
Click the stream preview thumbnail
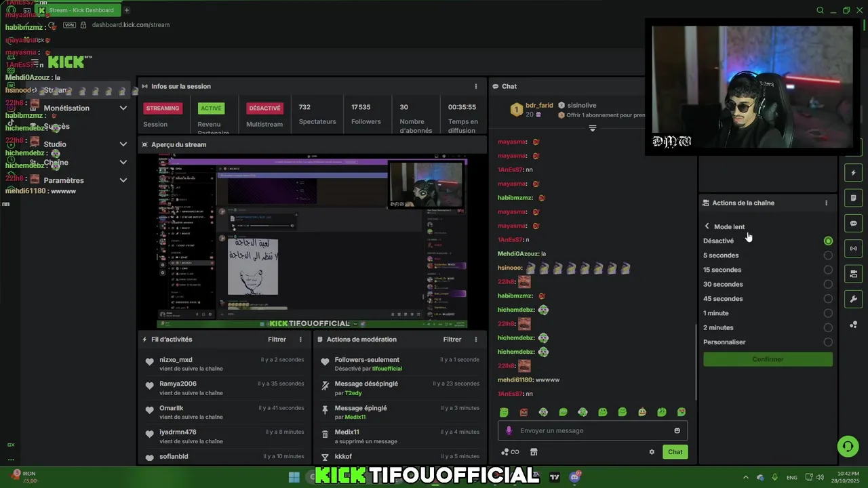coord(312,241)
